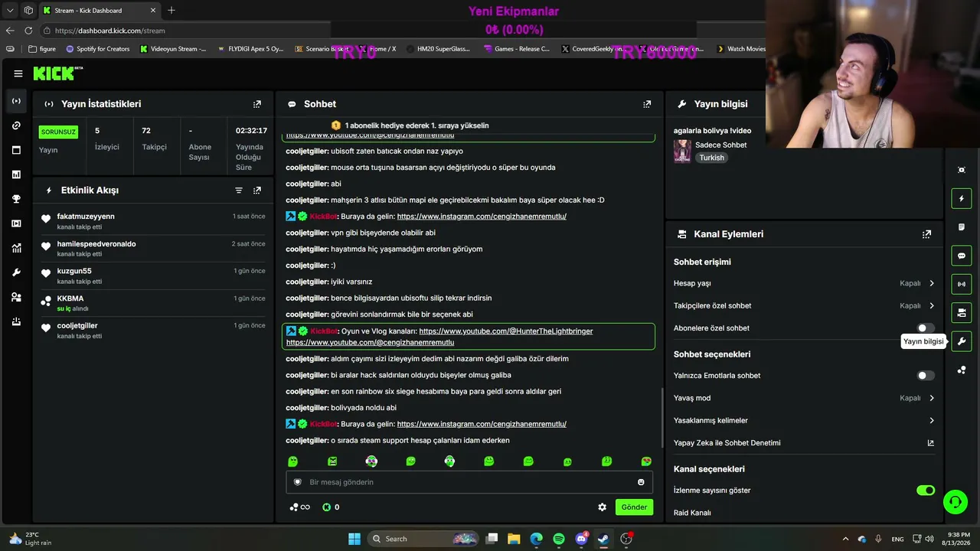Pop out the Sohbet chat panel
The image size is (980, 551).
(647, 104)
